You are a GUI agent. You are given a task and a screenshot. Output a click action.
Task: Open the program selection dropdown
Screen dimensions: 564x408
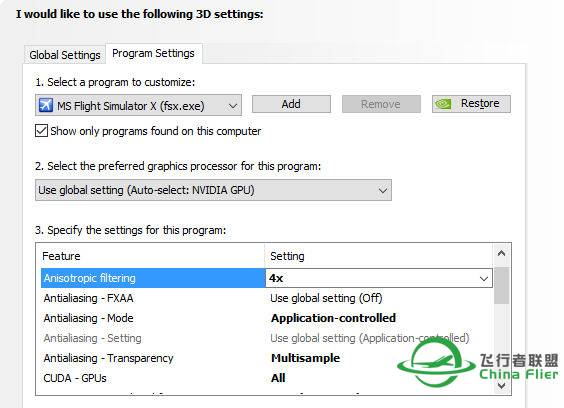coord(138,105)
